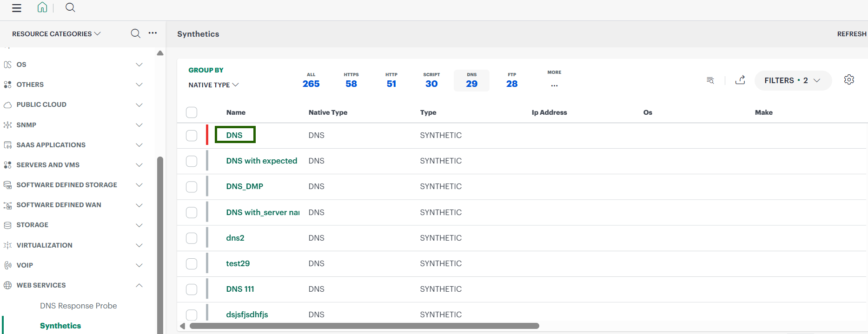Expand the Virtualization chevron
The image size is (868, 334).
pyautogui.click(x=139, y=245)
